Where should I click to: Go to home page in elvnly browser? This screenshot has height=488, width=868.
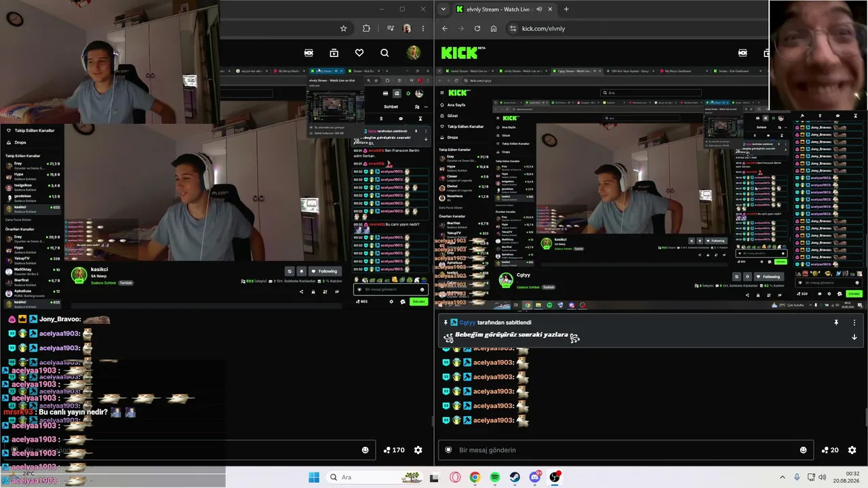coord(494,28)
